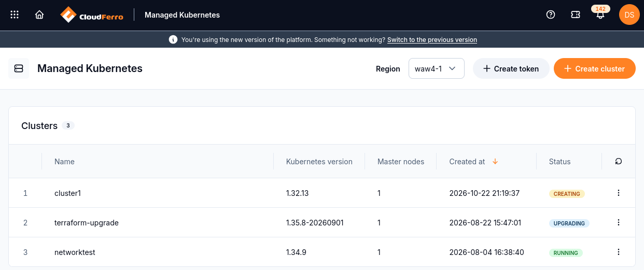Click Managed Kubernetes in the top bar
644x270 pixels.
[x=182, y=15]
